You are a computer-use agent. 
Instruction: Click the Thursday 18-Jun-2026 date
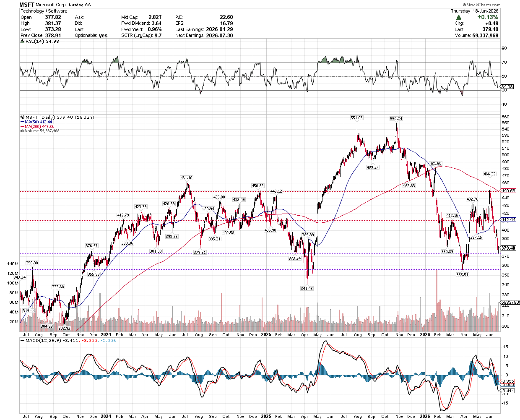click(475, 11)
